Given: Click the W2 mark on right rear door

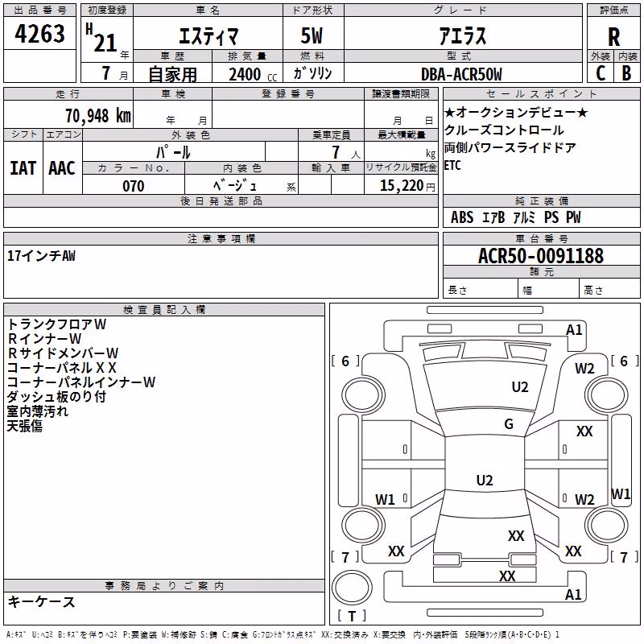Looking at the screenshot, I should (x=585, y=499).
